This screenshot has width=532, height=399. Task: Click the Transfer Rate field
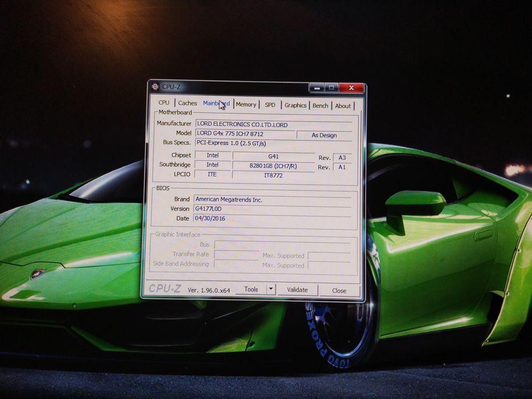click(x=237, y=254)
